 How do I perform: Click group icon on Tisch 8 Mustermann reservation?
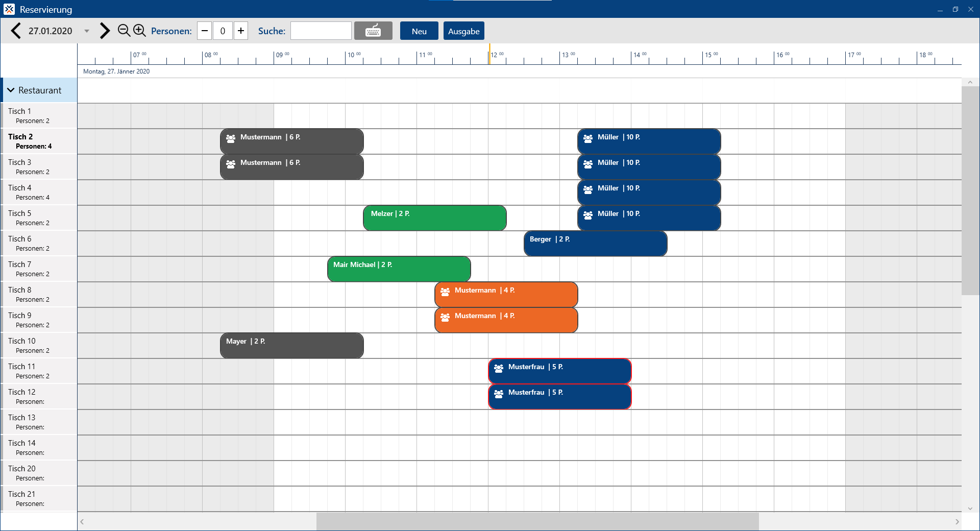point(445,292)
